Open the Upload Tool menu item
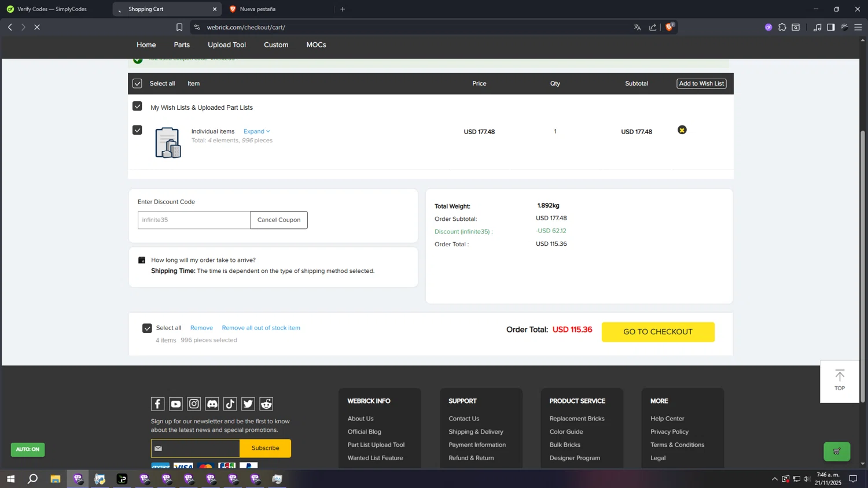The width and height of the screenshot is (868, 488). coord(227,45)
